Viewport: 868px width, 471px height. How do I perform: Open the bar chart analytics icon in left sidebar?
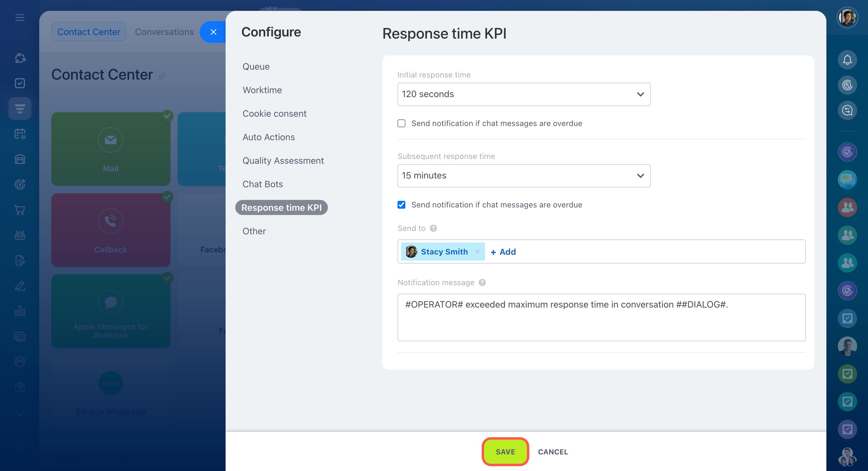point(20,311)
